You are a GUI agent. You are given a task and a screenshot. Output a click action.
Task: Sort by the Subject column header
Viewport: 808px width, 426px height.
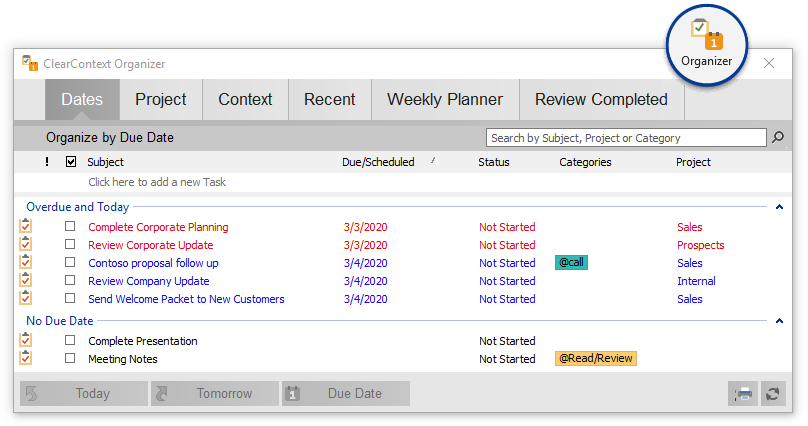[106, 162]
